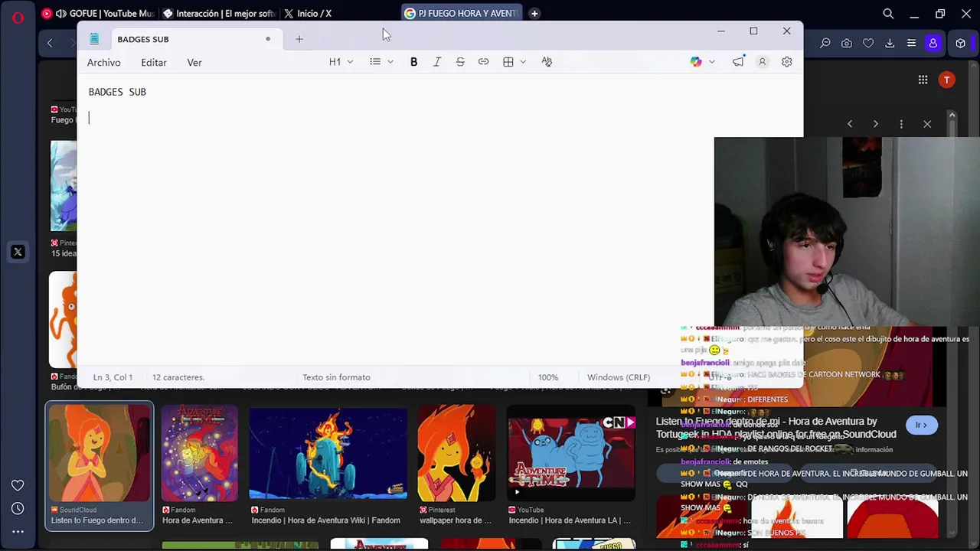Switch to PJ FUEGO HORA Y AVENT browser tab

point(462,13)
